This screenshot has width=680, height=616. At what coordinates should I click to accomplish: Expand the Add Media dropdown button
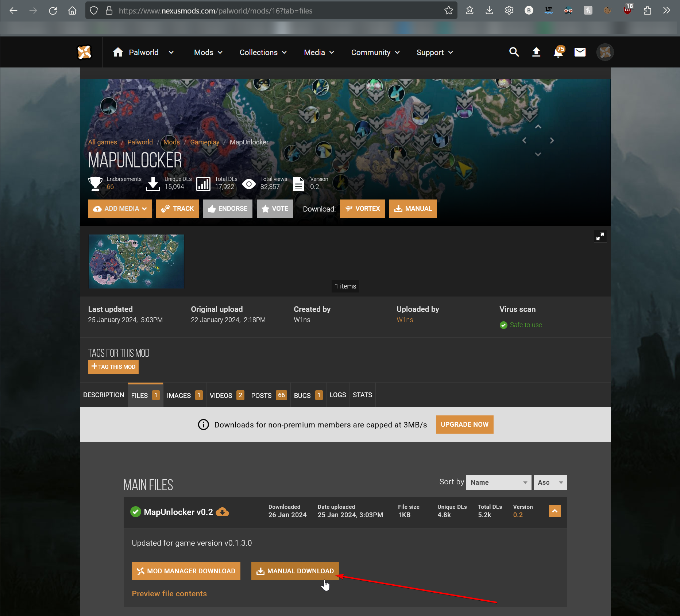120,209
